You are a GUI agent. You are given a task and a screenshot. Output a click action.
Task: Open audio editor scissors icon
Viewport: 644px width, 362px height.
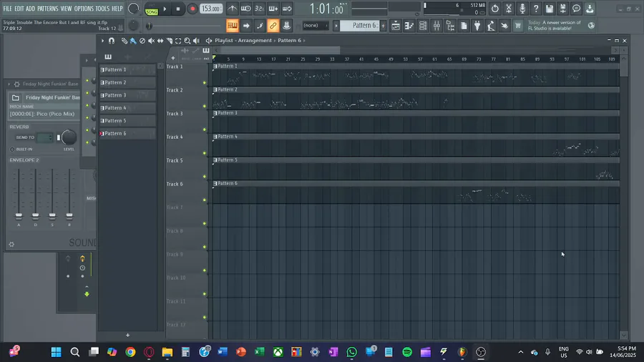click(509, 8)
